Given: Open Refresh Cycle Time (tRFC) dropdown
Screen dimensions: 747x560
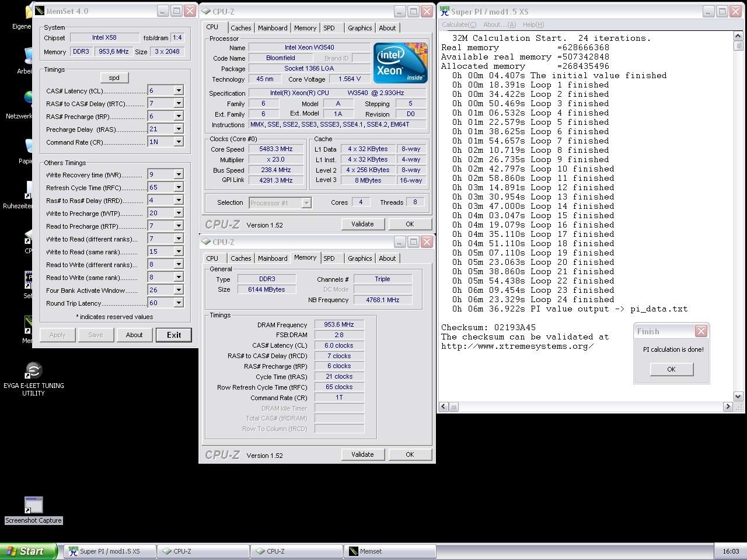Looking at the screenshot, I should [x=179, y=187].
